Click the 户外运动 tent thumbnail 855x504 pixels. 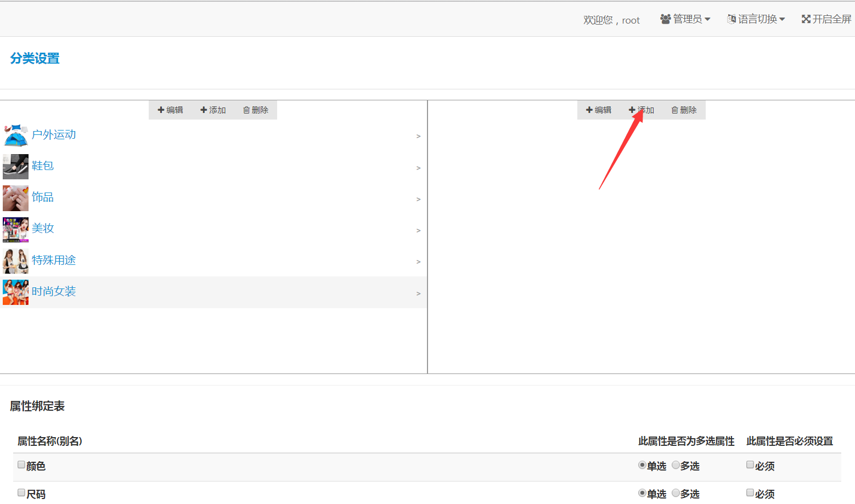coord(15,135)
